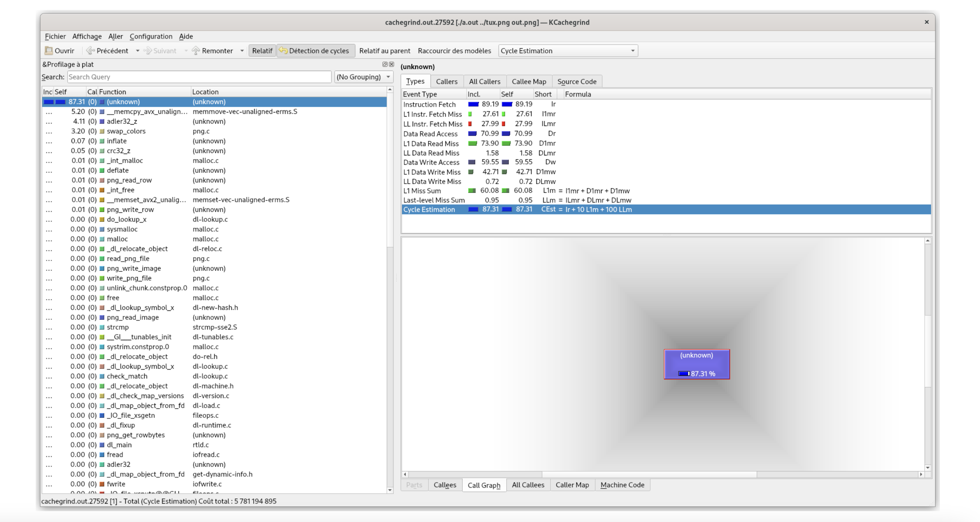
Task: Click in the Search Query field
Action: pyautogui.click(x=199, y=77)
